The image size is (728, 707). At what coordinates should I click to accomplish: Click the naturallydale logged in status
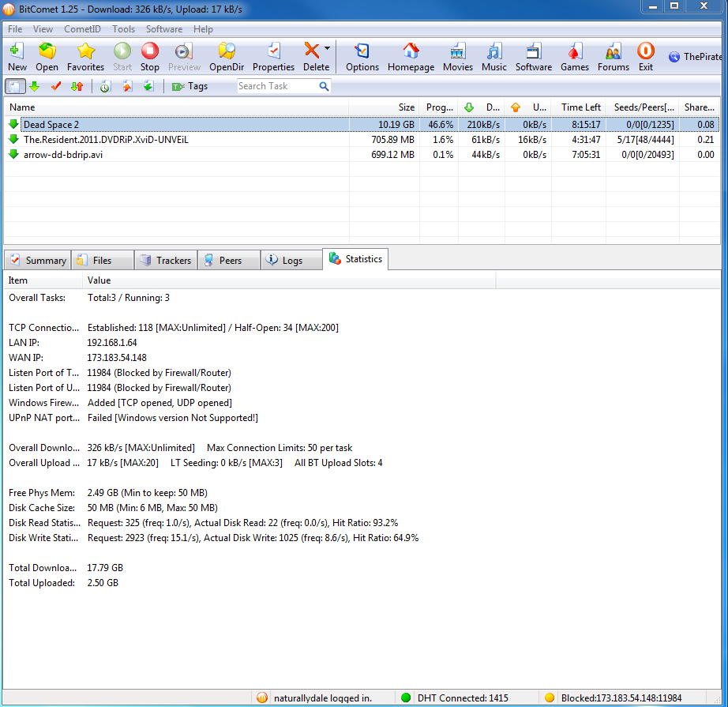[x=323, y=698]
